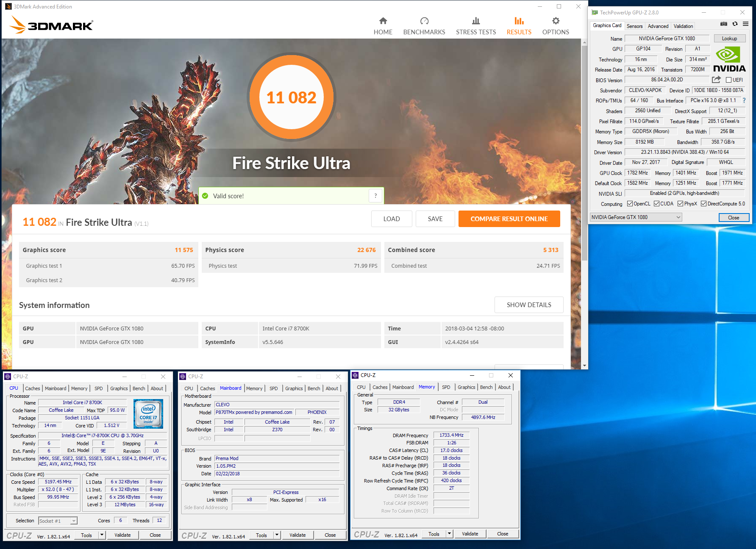
Task: Open Caches tab in CPU-Z CPU window
Action: 32,388
